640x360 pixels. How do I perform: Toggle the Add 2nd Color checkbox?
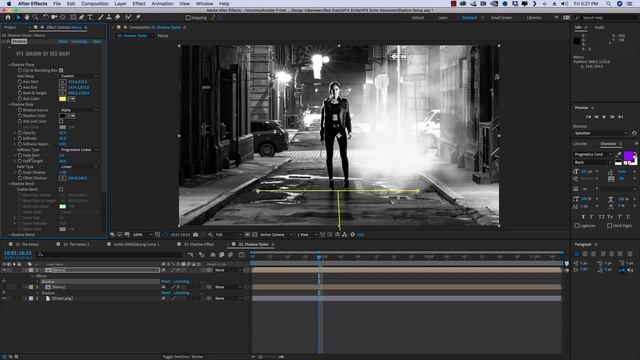[61, 121]
